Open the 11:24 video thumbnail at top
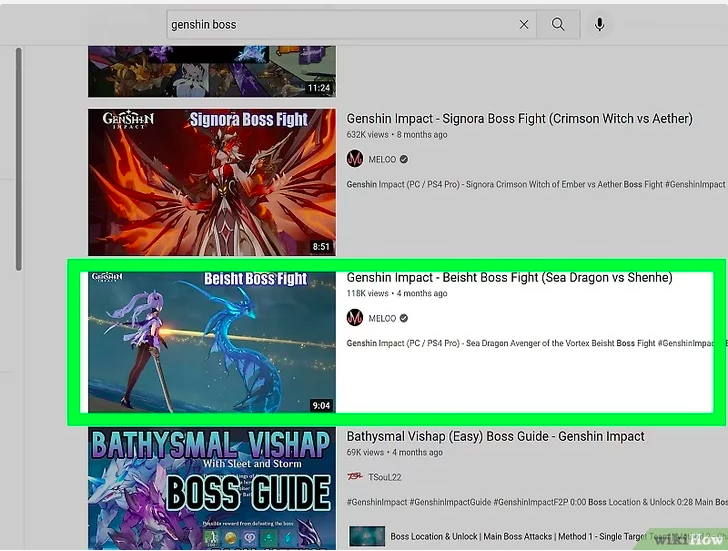 pos(212,71)
